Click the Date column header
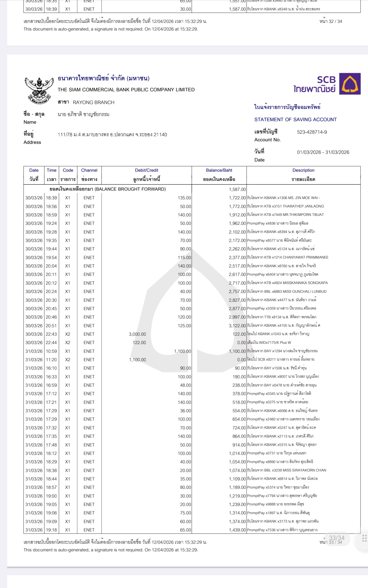The height and width of the screenshot is (588, 368). coord(34,175)
